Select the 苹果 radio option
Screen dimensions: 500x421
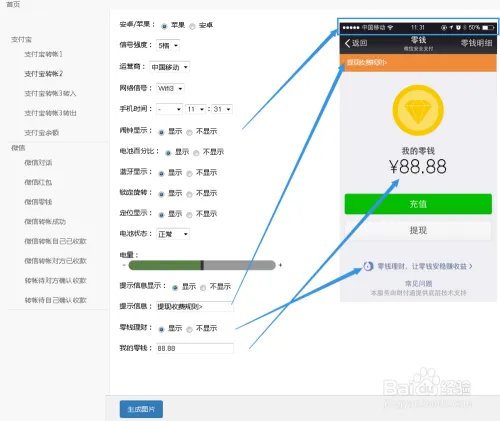tap(164, 26)
